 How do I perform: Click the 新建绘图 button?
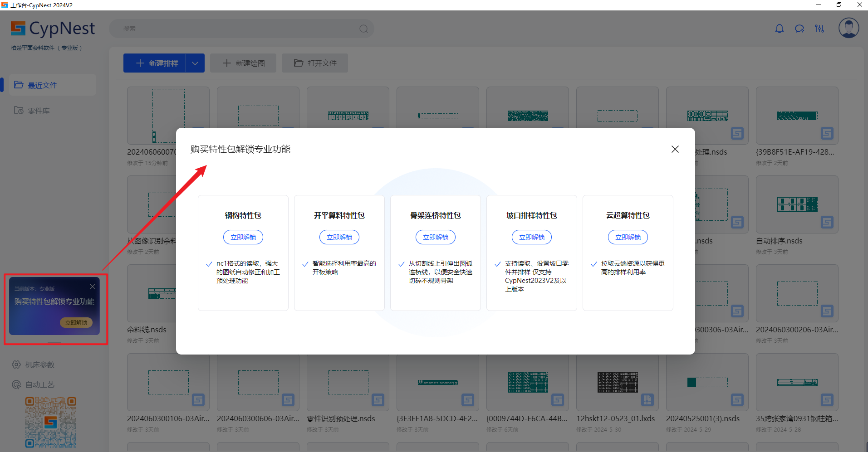[243, 63]
